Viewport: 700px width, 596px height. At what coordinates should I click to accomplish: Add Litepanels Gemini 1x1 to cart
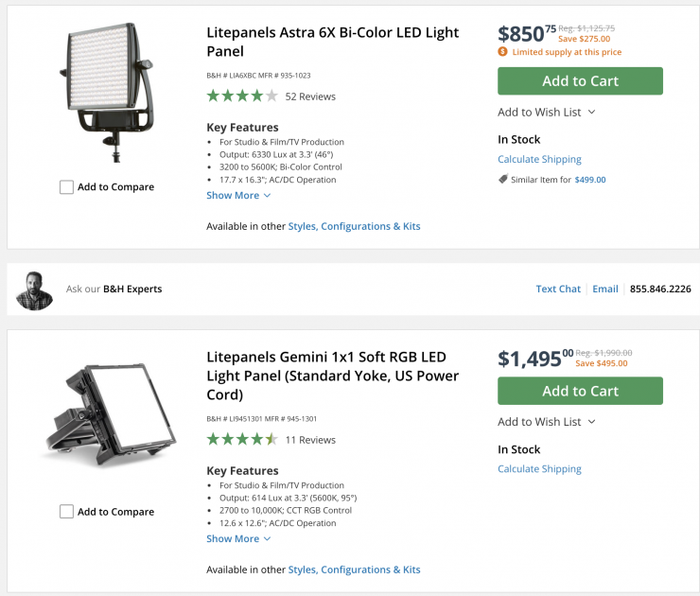[x=580, y=391]
